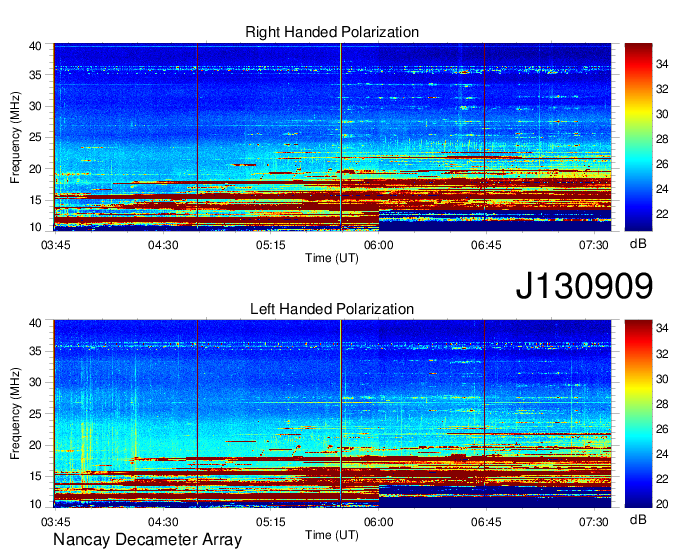Click 10 MHz tick on Right Handed plot
Image resolution: width=680 pixels, height=552 pixels.
click(x=35, y=227)
